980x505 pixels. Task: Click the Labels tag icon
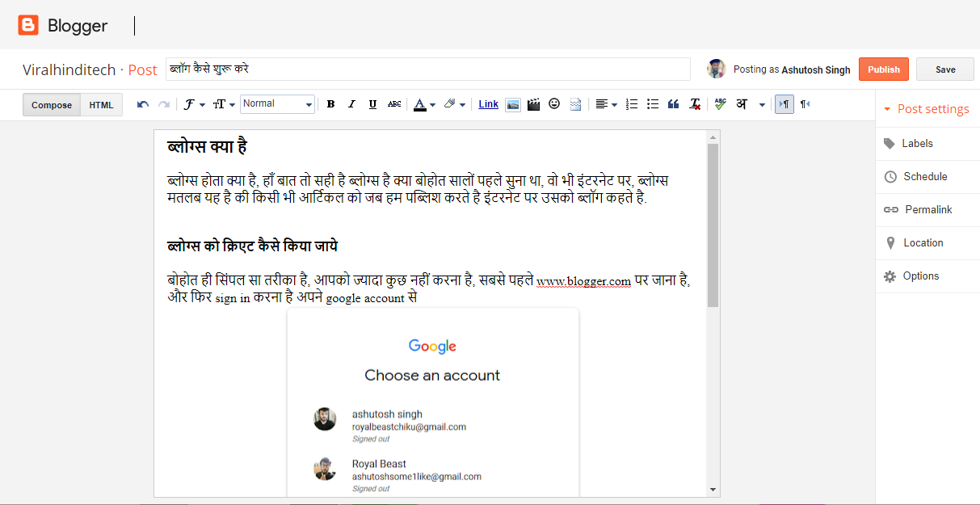[x=890, y=144]
